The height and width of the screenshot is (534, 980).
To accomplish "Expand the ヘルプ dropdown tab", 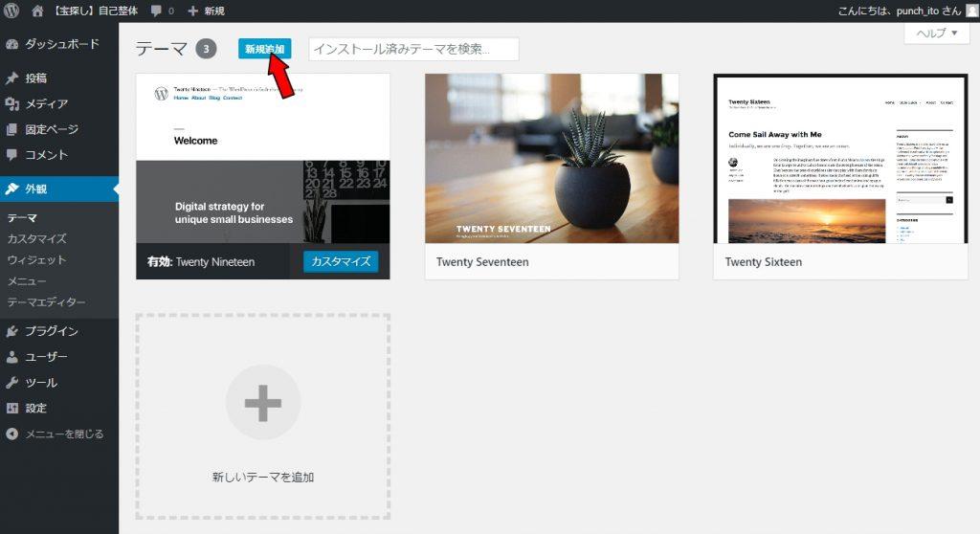I will [x=936, y=33].
